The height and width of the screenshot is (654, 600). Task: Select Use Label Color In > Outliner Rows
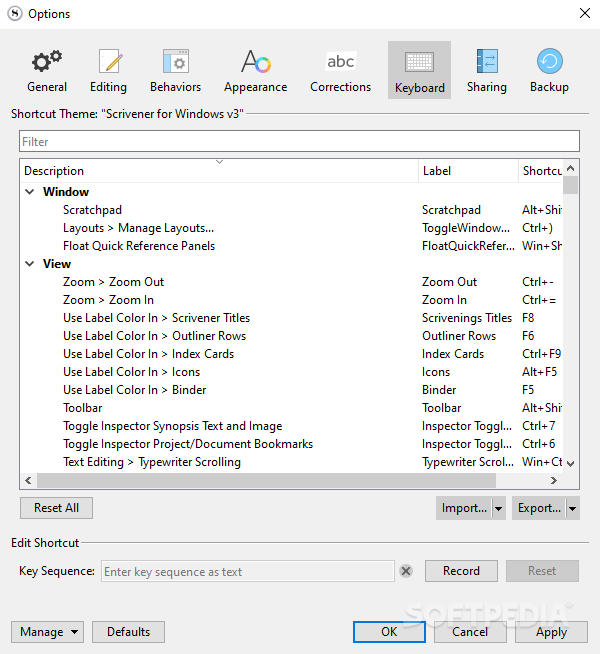(291, 336)
